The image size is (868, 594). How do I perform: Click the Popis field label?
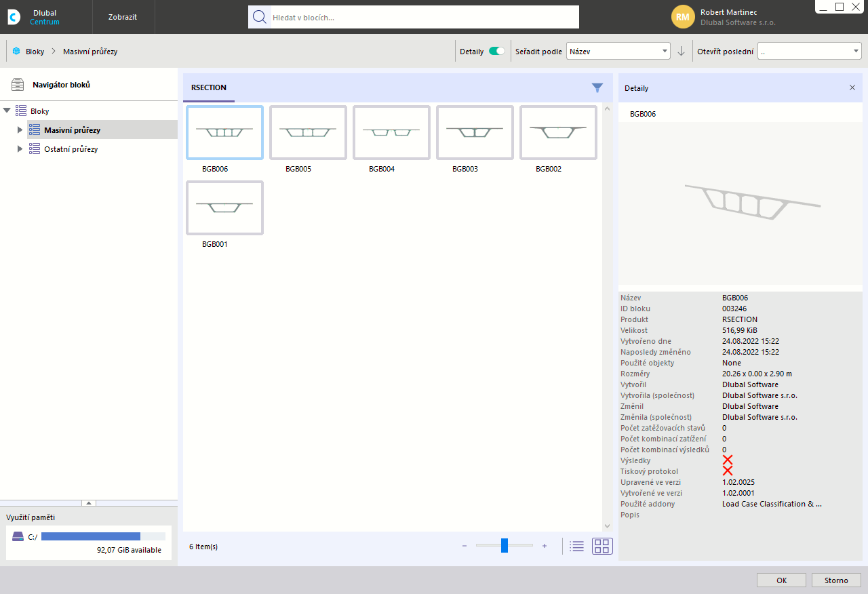point(630,515)
